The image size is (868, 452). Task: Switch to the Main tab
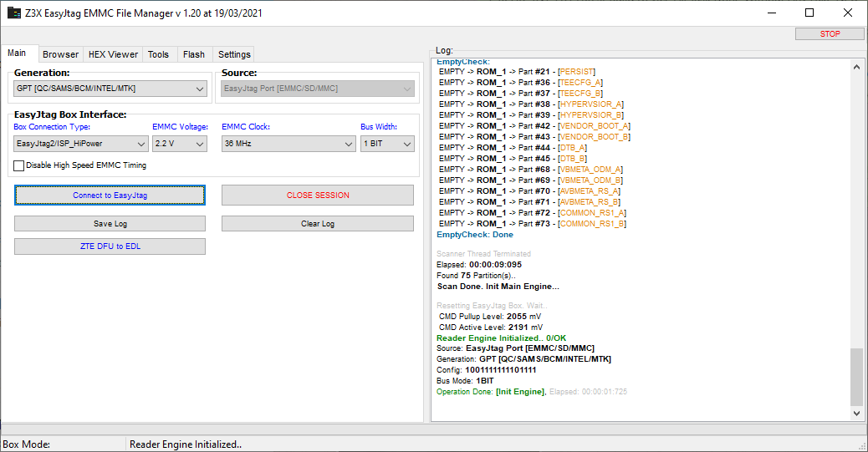[x=18, y=53]
